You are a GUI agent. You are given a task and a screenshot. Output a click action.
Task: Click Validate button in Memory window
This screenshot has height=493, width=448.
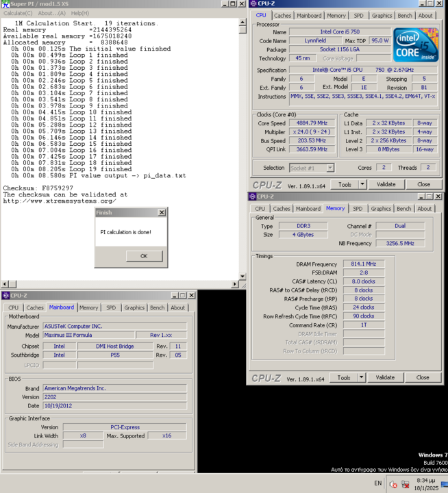pos(385,377)
